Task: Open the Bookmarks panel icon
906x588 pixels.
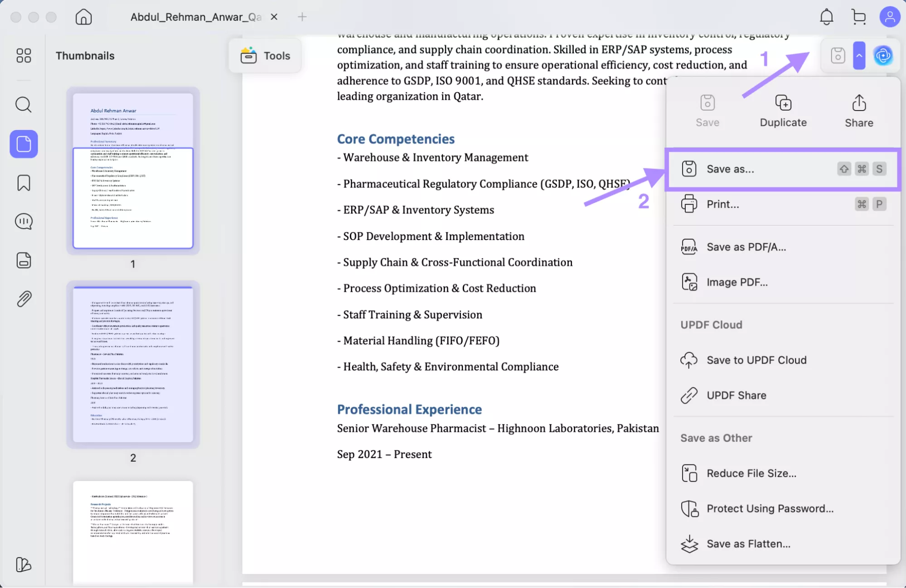Action: click(24, 183)
